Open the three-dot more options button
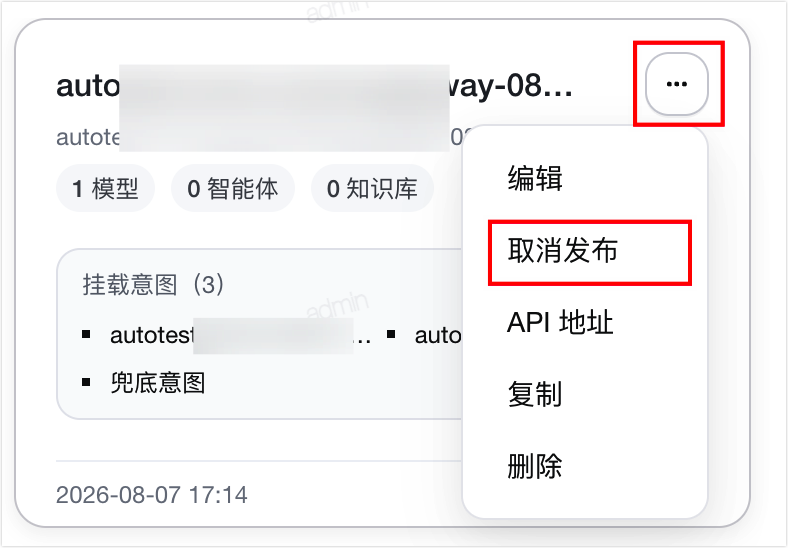The image size is (788, 548). tap(676, 84)
